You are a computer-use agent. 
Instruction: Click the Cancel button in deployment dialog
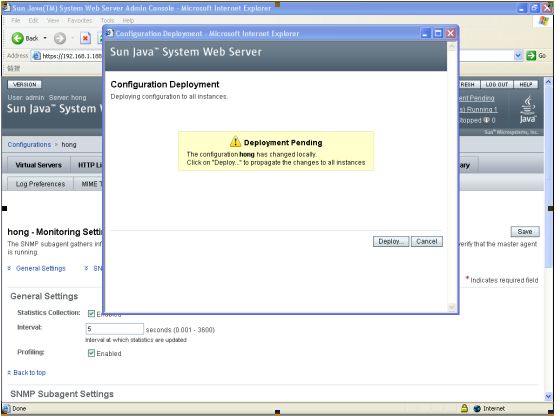[x=427, y=242]
